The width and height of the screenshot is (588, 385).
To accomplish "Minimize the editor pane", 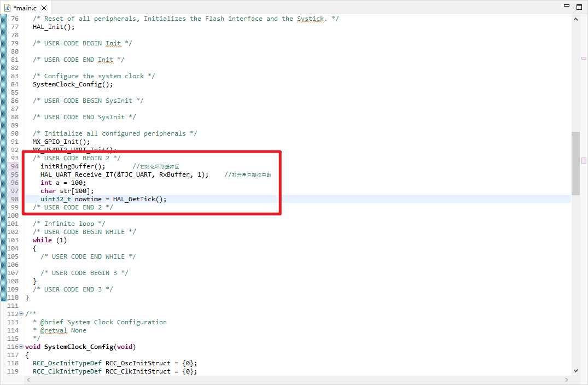I will tap(566, 7).
